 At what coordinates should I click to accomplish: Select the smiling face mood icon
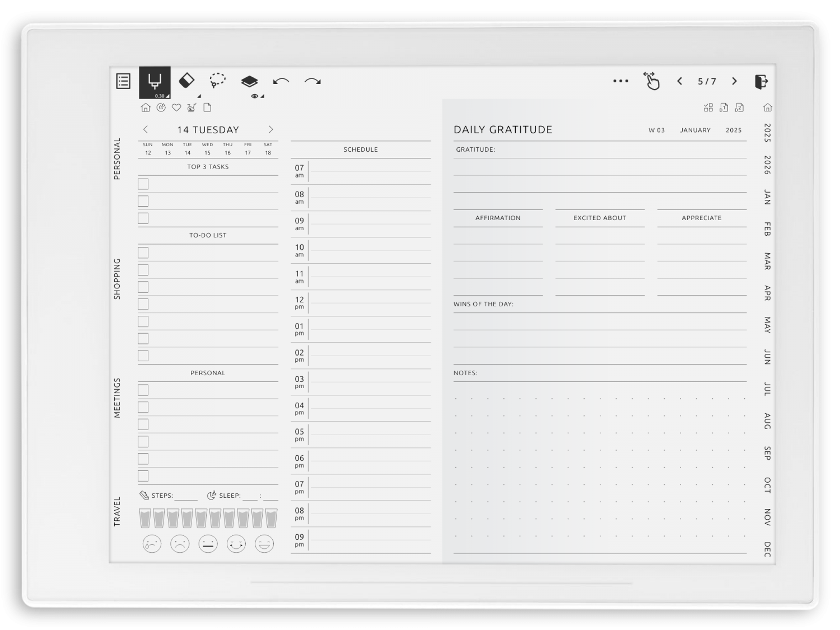236,544
